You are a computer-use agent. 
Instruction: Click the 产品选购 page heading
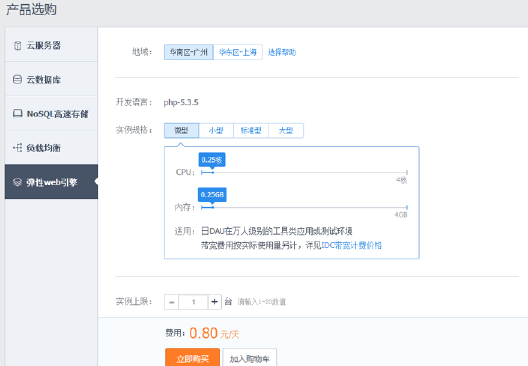31,9
